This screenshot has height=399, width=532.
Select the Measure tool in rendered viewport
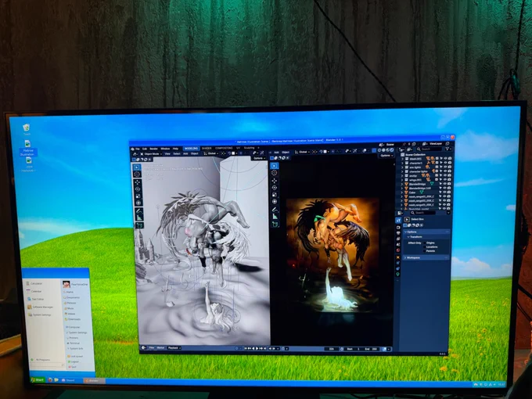275,217
